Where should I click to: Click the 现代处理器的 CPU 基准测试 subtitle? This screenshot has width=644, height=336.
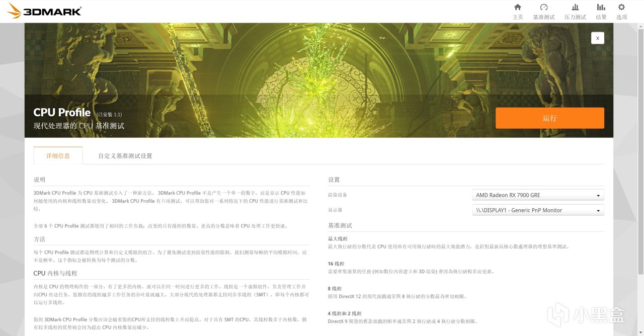coord(79,126)
